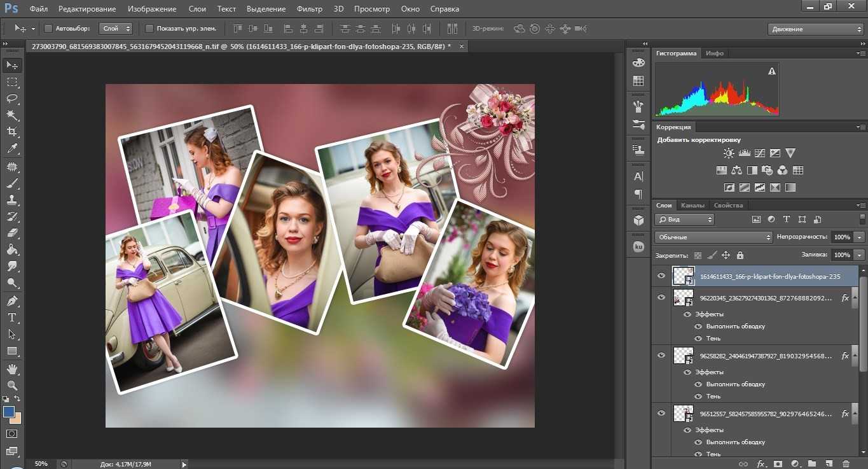Switch to the Каналы tab

(x=692, y=206)
